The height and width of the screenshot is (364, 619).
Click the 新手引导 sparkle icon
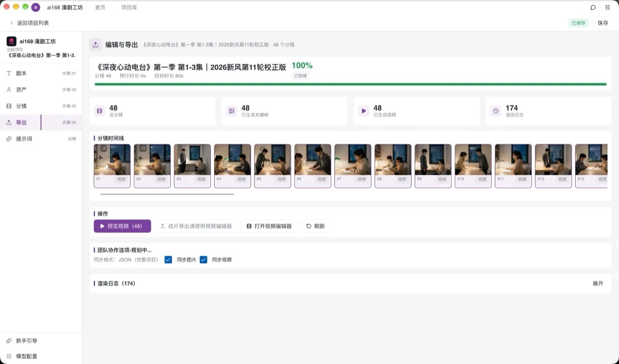click(9, 341)
